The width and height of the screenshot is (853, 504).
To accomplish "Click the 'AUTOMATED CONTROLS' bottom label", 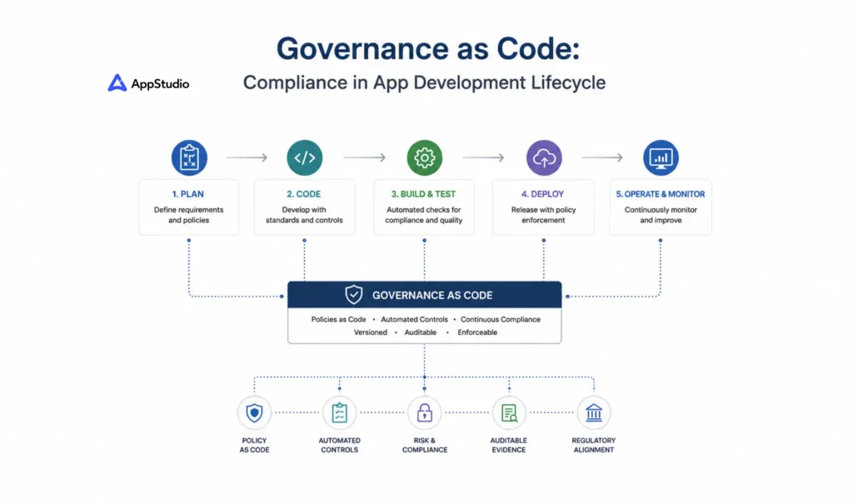I will [340, 445].
